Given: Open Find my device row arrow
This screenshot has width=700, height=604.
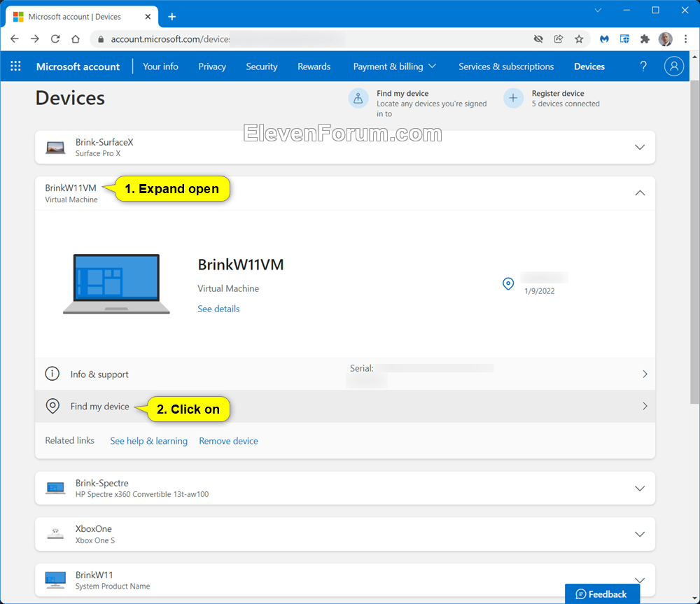Looking at the screenshot, I should coord(645,406).
